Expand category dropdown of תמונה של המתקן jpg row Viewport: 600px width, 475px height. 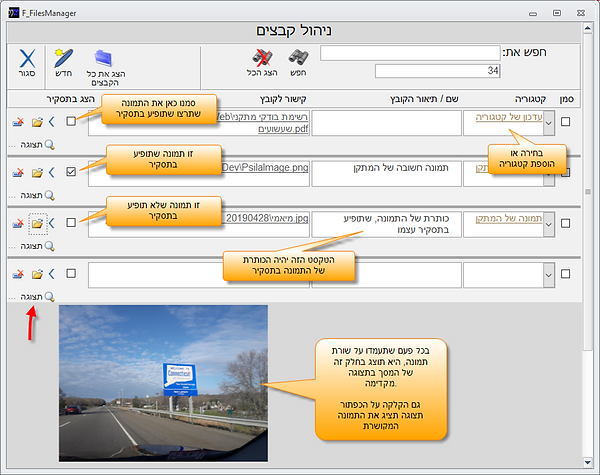coord(549,224)
